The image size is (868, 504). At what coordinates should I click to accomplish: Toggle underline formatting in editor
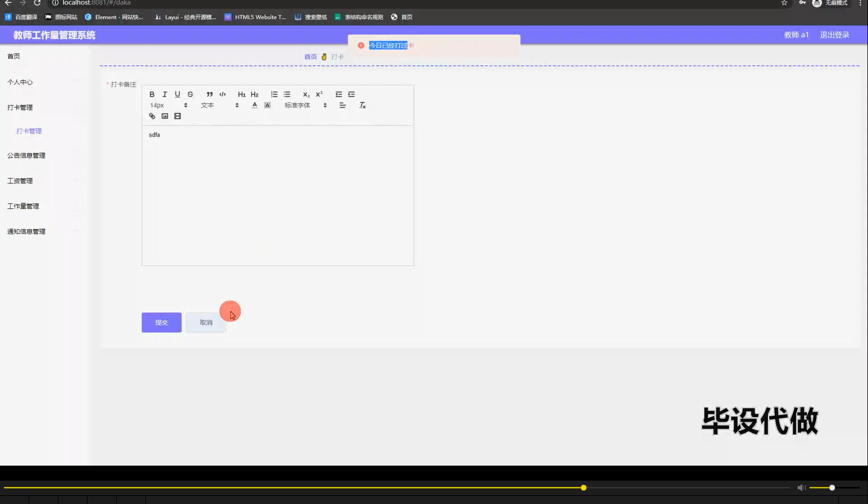tap(177, 94)
